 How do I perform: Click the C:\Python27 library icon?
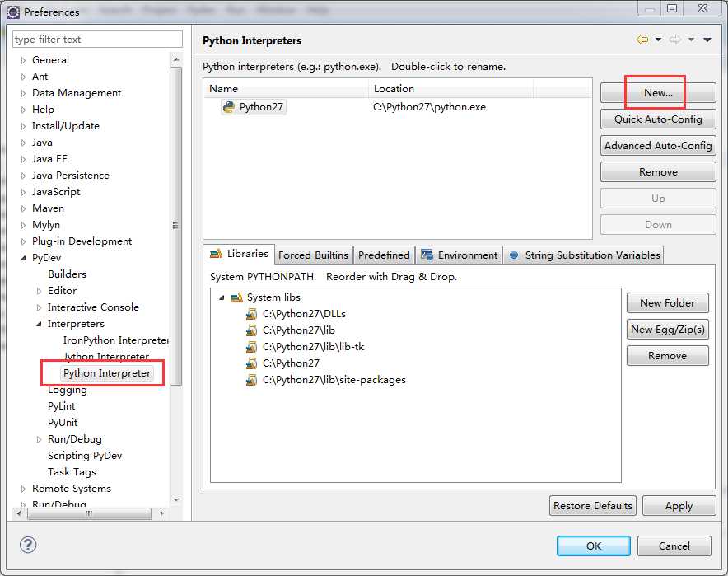point(251,363)
